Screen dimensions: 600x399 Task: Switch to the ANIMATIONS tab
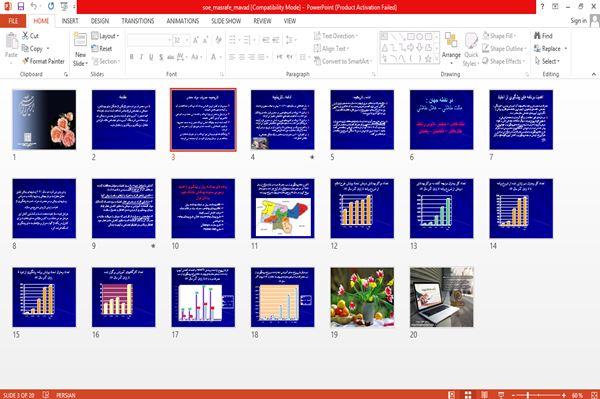(x=183, y=21)
